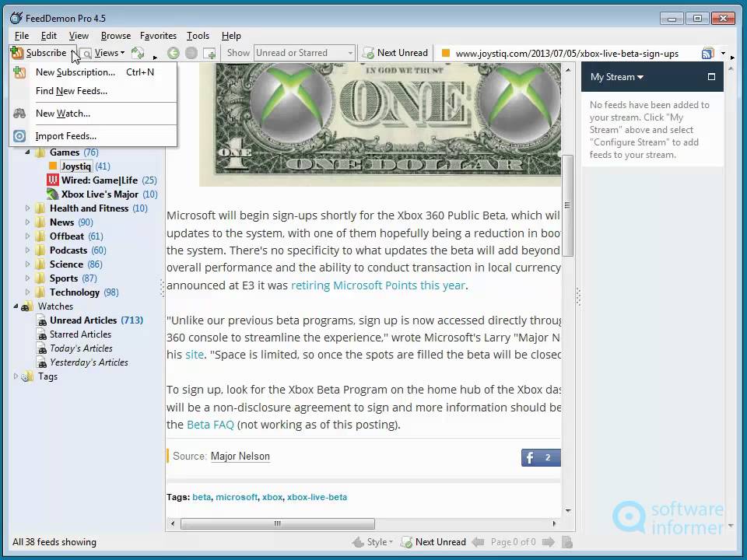
Task: Expand the Health and Fitness folder
Action: [27, 208]
